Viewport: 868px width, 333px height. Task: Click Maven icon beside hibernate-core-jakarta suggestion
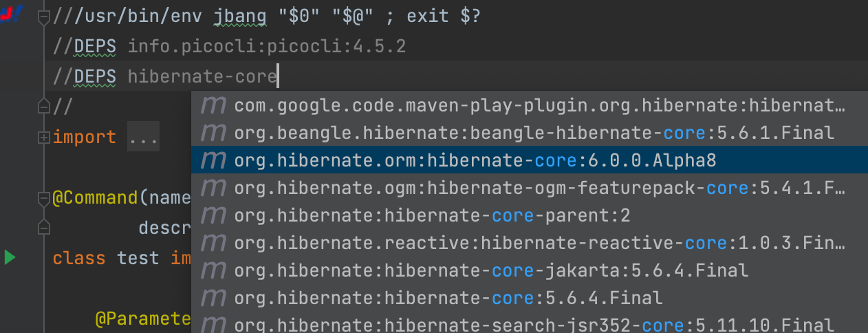click(x=213, y=271)
